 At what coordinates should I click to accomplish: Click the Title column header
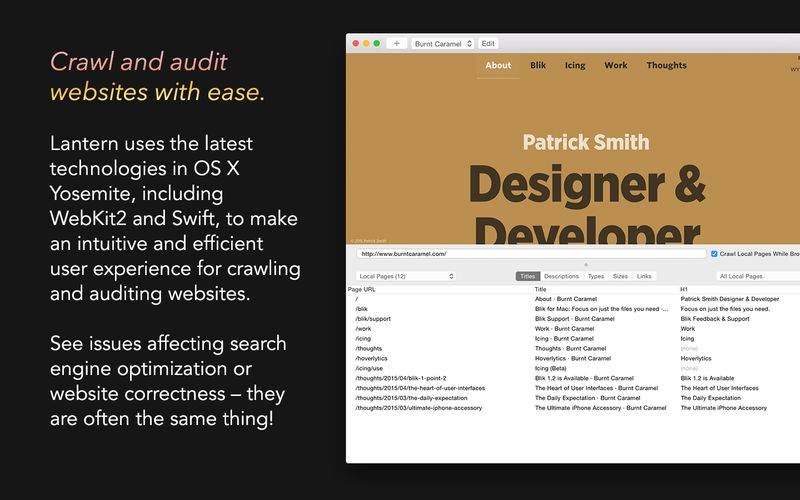click(x=540, y=289)
